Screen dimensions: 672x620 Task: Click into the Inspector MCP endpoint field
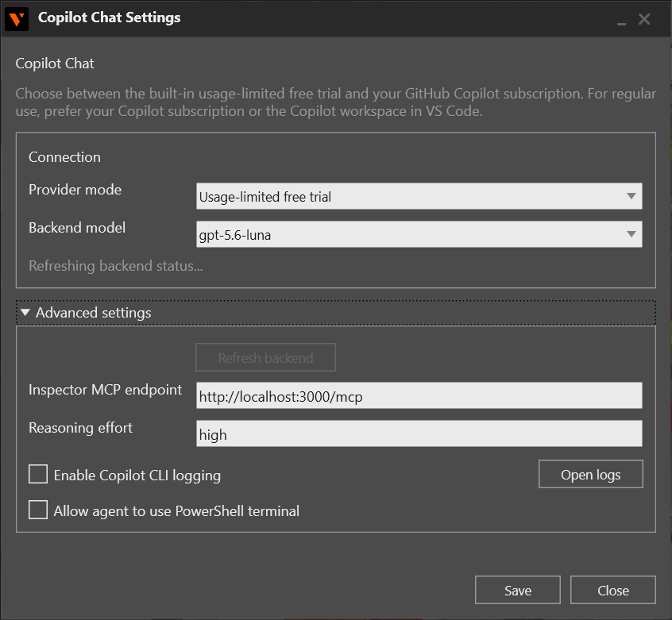click(419, 395)
